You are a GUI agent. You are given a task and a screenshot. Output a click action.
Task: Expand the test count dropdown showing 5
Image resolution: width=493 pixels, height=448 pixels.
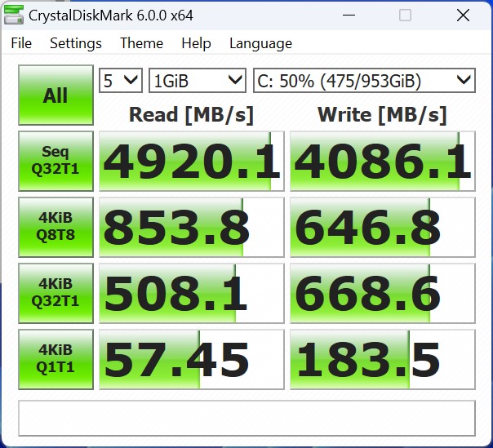point(121,81)
